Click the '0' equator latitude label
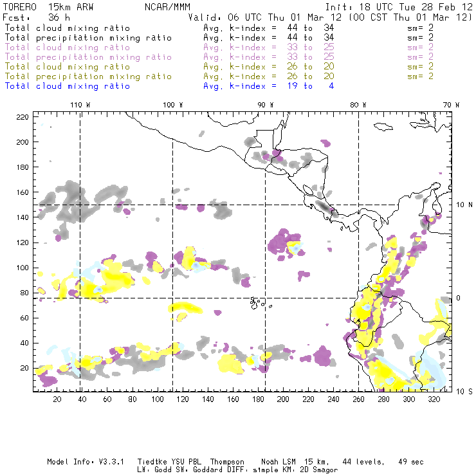476x476 pixels. (459, 298)
